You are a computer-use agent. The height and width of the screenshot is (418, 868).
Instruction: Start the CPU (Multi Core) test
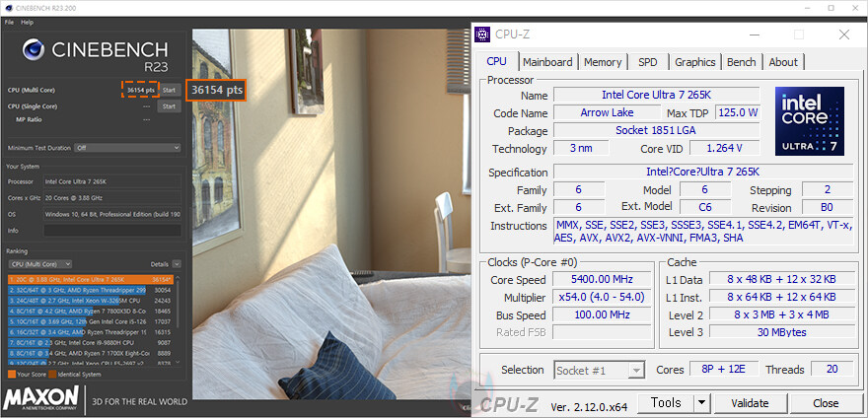coord(169,91)
